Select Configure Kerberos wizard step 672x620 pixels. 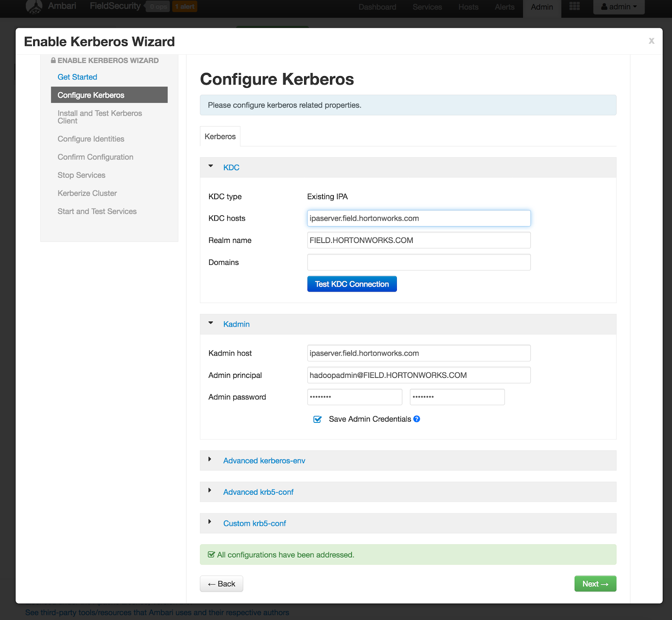coord(109,95)
